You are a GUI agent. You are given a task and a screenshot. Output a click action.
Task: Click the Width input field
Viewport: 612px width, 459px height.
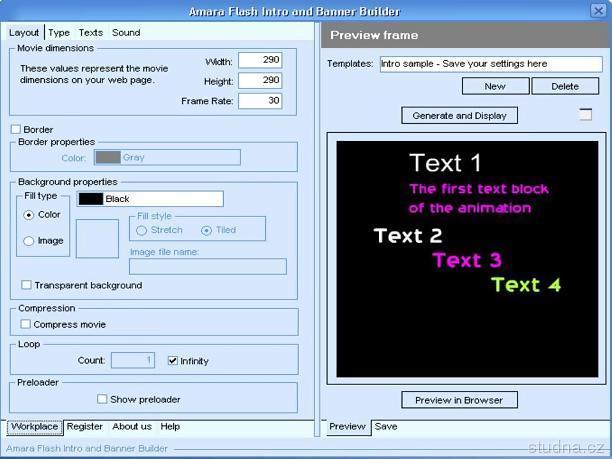point(260,60)
